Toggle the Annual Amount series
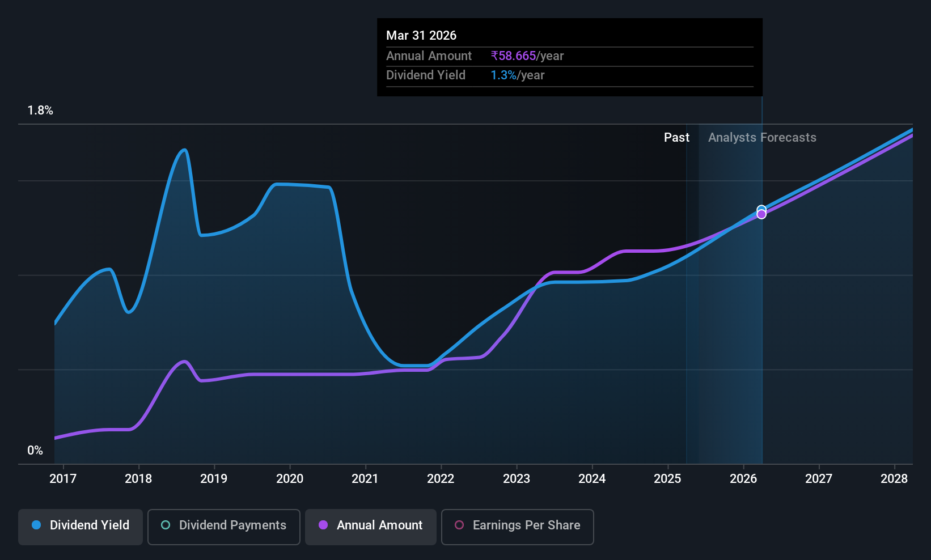Viewport: 931px width, 560px height. tap(371, 527)
